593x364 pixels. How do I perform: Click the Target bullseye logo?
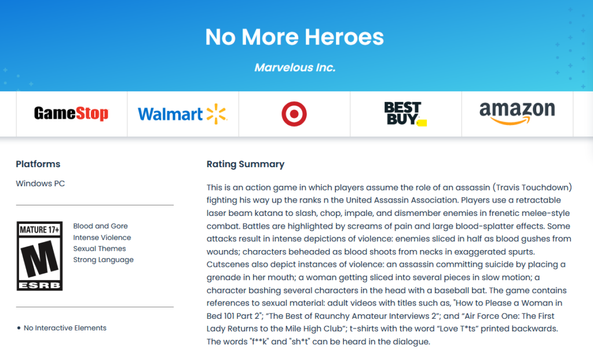click(x=294, y=114)
